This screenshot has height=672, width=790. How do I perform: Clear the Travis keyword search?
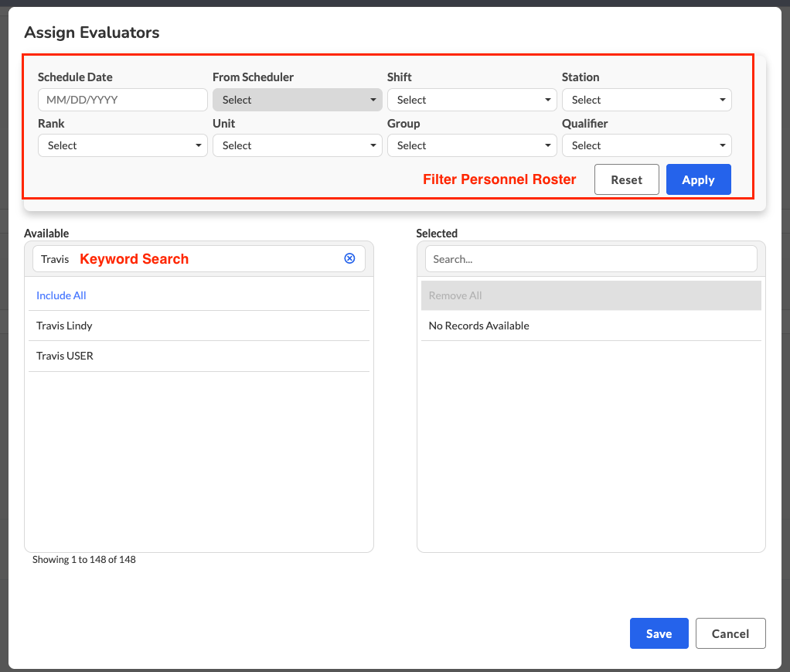pyautogui.click(x=349, y=258)
